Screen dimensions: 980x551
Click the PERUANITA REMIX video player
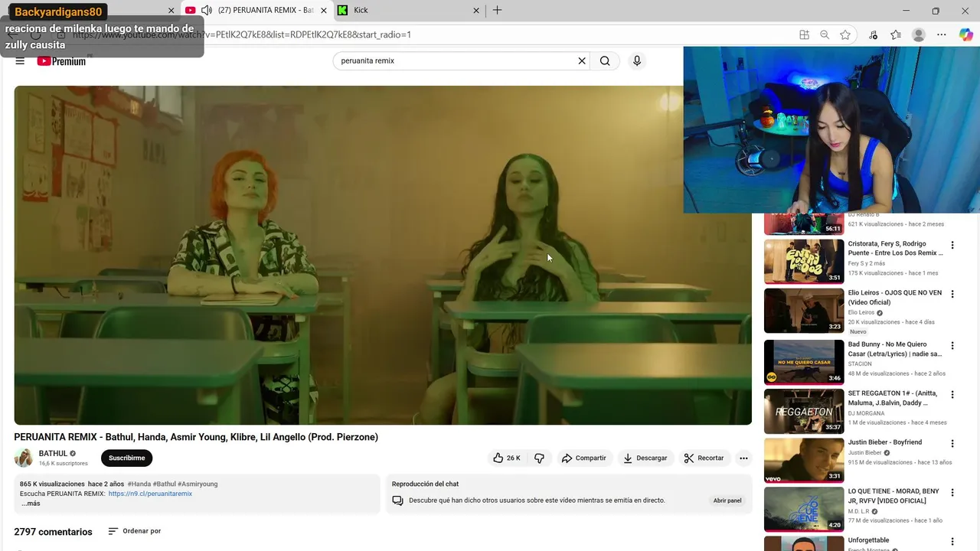(383, 255)
